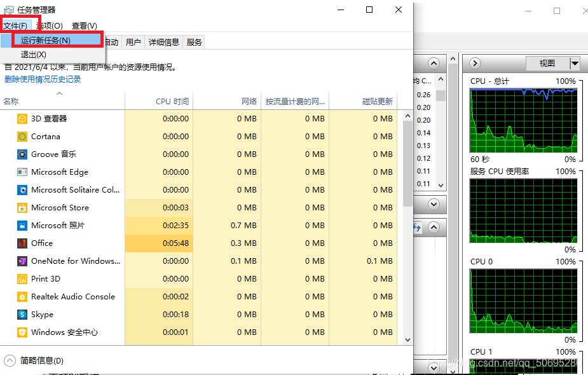Click the Microsoft Solitaire Collection icon
Viewport: 588px width, 375px height.
[22, 190]
